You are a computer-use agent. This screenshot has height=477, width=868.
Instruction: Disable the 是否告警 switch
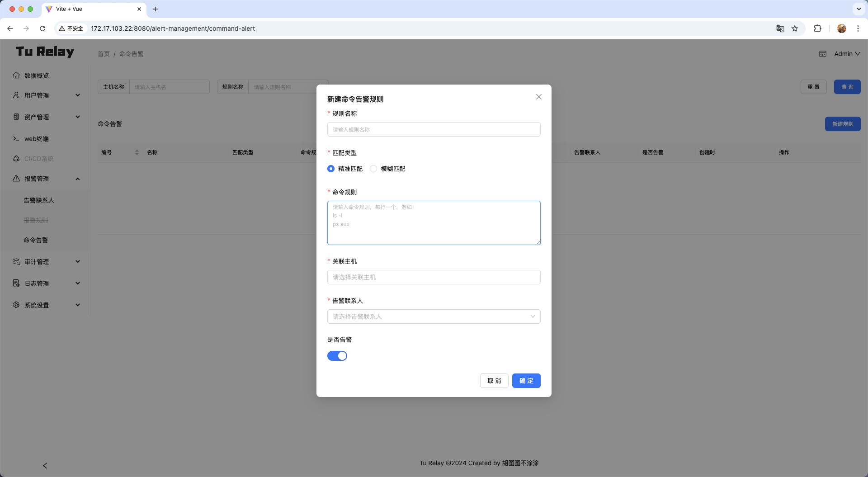(x=337, y=356)
